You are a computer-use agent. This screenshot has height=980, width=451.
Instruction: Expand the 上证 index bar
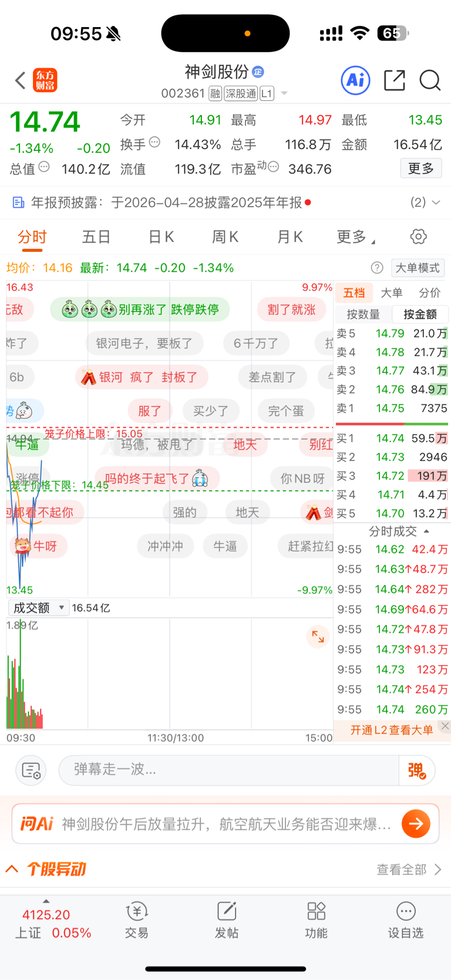(x=46, y=901)
